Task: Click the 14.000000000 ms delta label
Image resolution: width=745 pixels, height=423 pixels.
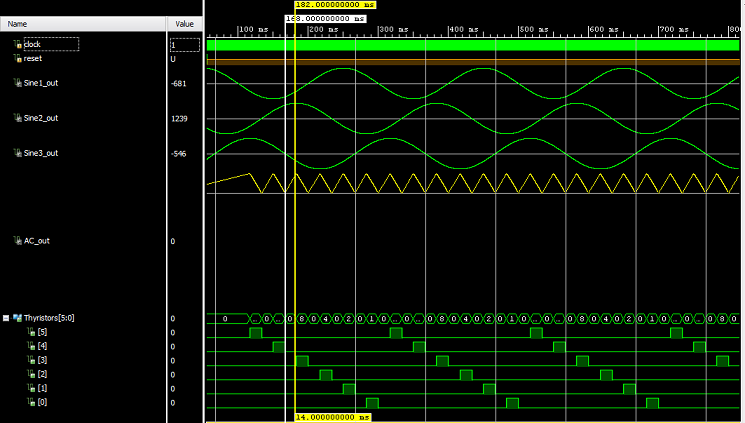Action: coord(333,416)
